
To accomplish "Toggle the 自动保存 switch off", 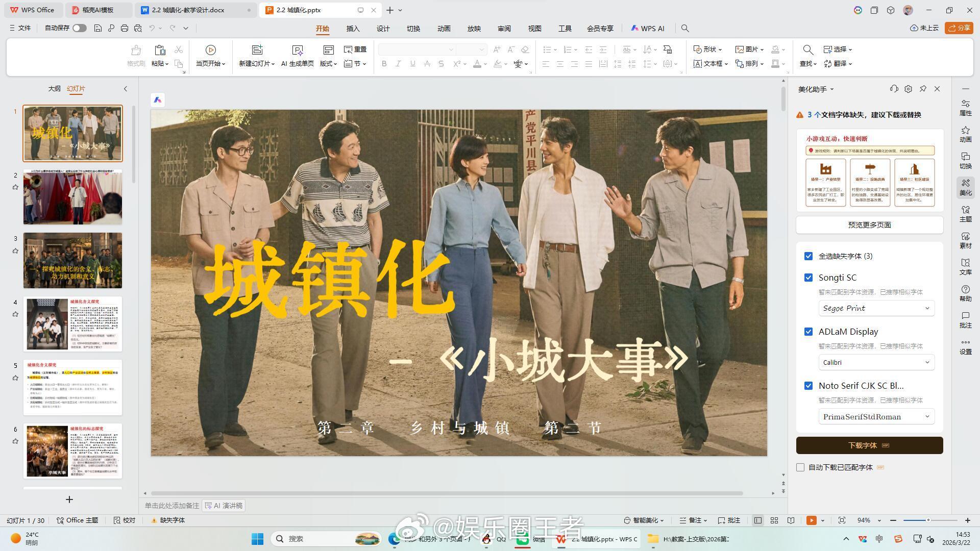I will click(79, 28).
